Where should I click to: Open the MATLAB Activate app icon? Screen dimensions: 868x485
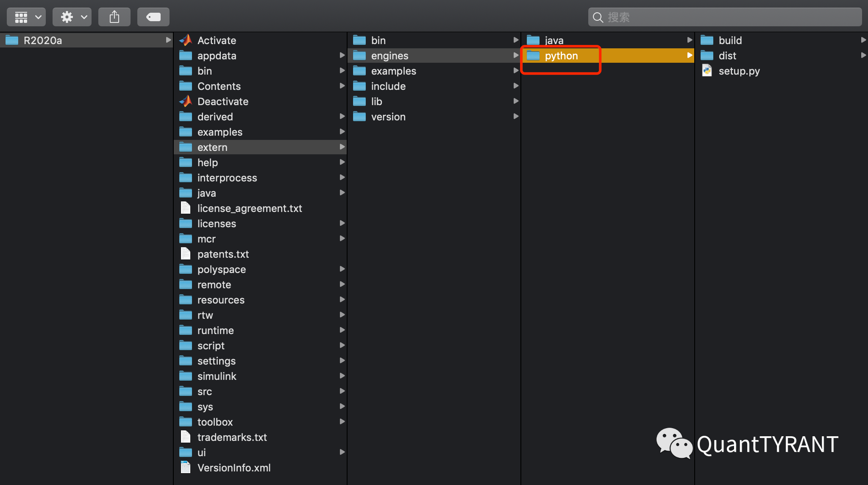[x=186, y=40]
